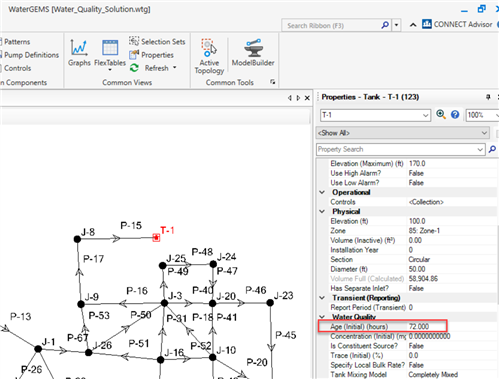This screenshot has height=379, width=499.
Task: Select pipe label P-15
Action: point(131,226)
